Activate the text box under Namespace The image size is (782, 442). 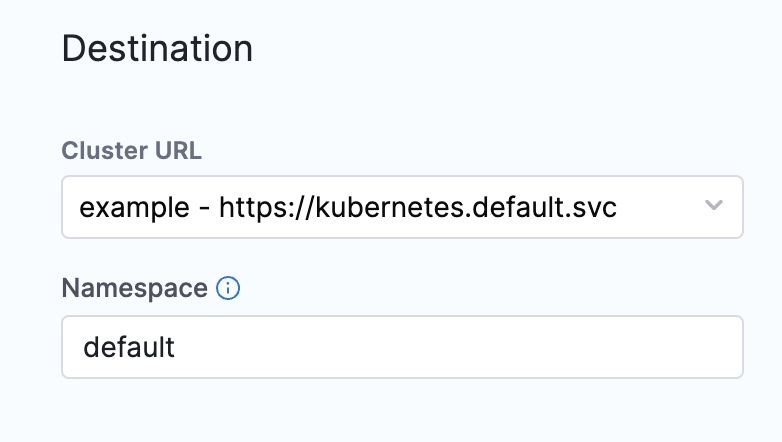[x=402, y=347]
